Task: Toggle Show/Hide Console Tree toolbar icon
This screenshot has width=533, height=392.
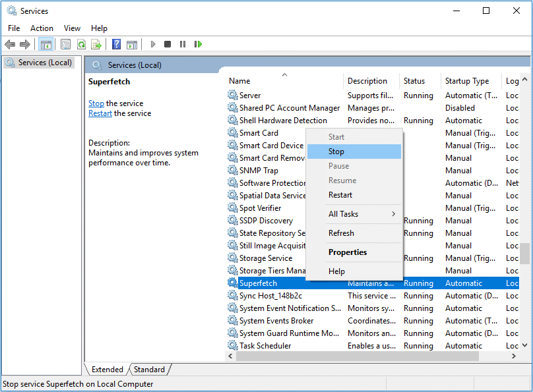Action: coord(46,44)
